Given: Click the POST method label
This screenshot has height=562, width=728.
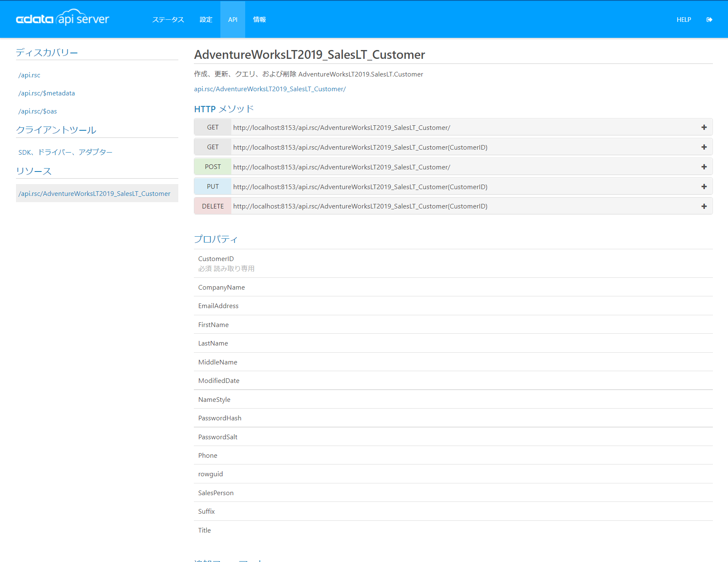Looking at the screenshot, I should coord(213,167).
